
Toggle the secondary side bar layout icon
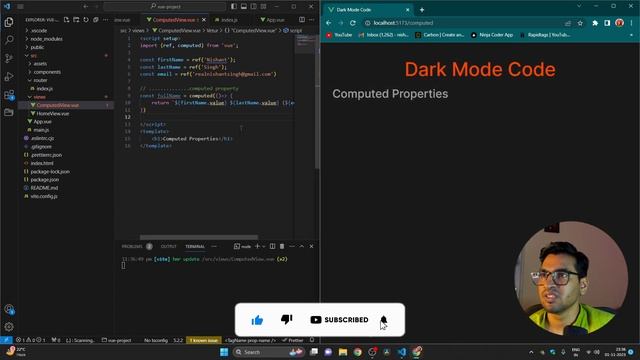pyautogui.click(x=253, y=7)
